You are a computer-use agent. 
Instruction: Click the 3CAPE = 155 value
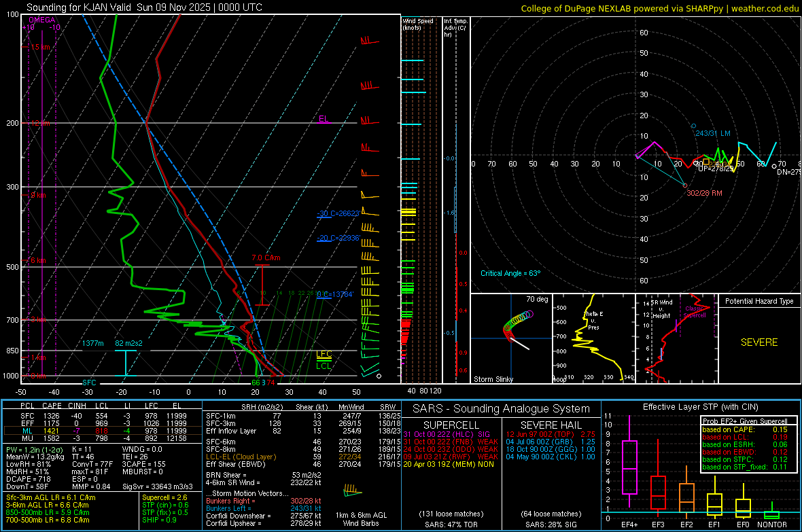pos(143,465)
